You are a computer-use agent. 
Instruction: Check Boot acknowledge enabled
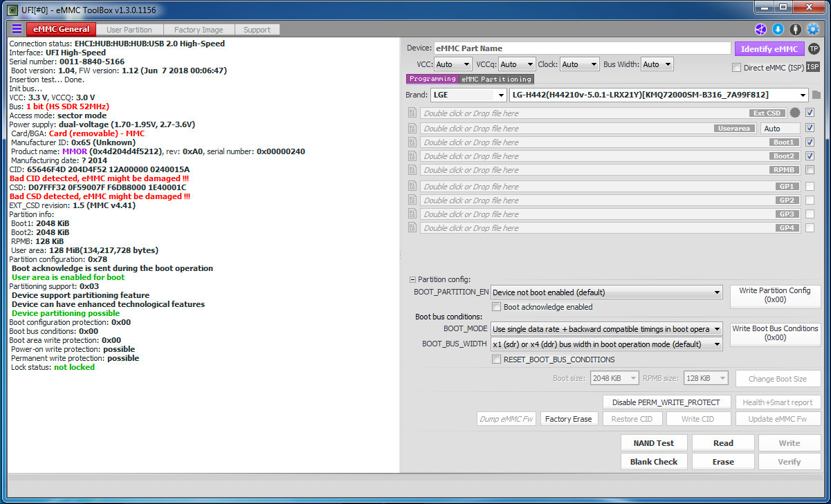pyautogui.click(x=496, y=307)
